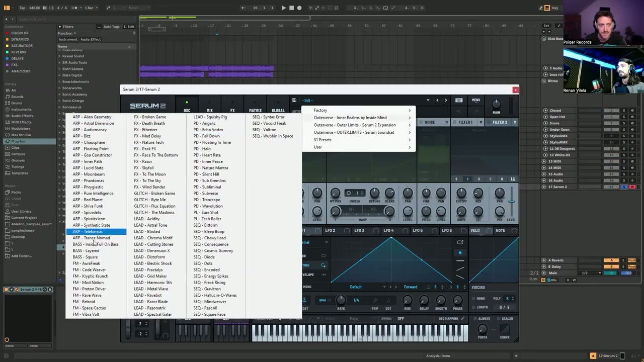
Task: Open the 1 Bar quantization dropdown
Action: [91, 8]
